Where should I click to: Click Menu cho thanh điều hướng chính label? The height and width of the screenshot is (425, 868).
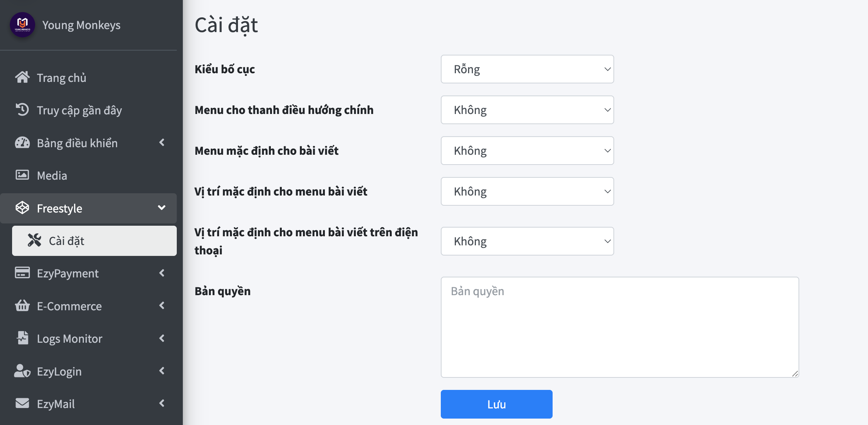click(x=284, y=110)
